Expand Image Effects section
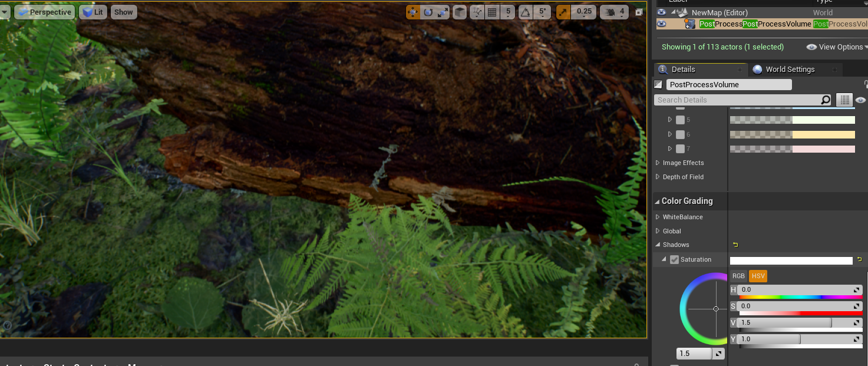The width and height of the screenshot is (868, 366). 658,163
